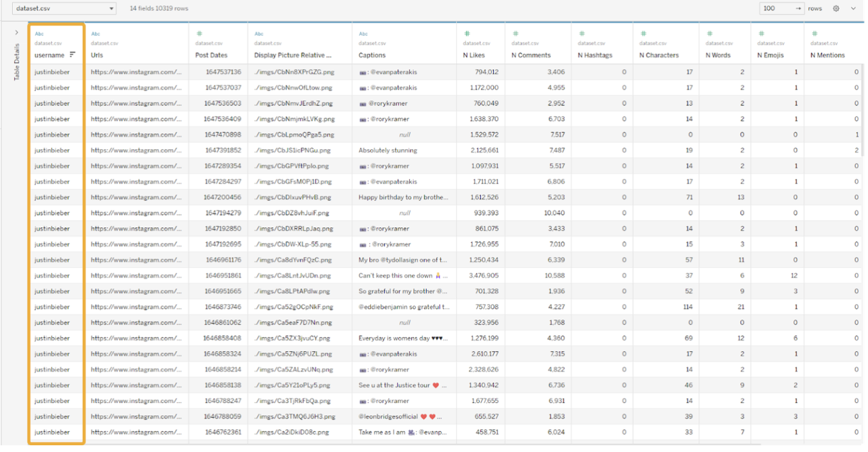868x452 pixels.
Task: Click the sort indicator beside the username field
Action: click(x=73, y=54)
